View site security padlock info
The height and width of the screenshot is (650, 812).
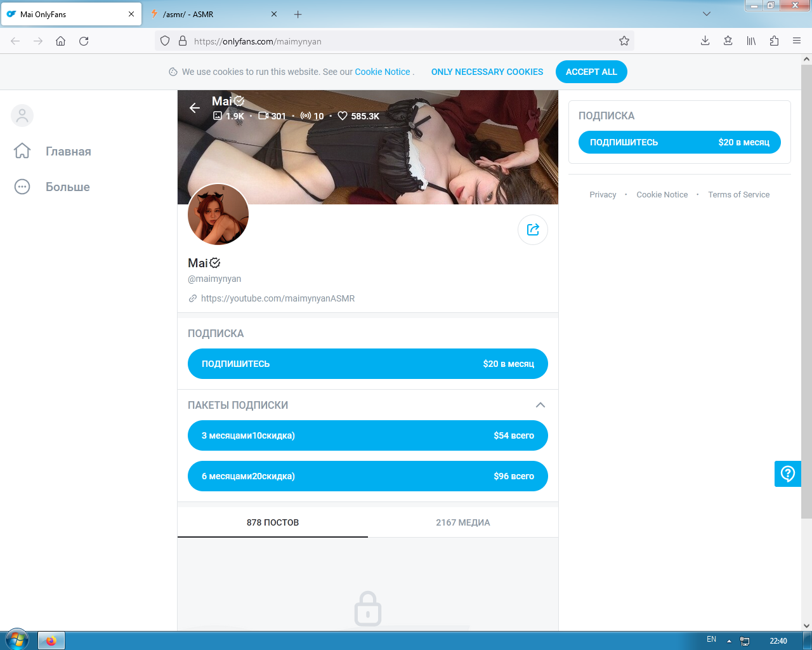pyautogui.click(x=183, y=41)
